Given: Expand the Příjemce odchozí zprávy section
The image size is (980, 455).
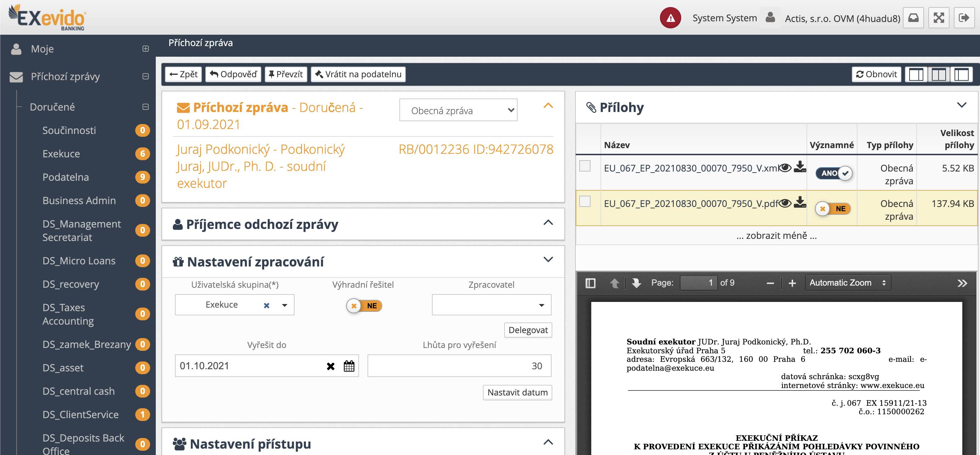Looking at the screenshot, I should tap(548, 222).
